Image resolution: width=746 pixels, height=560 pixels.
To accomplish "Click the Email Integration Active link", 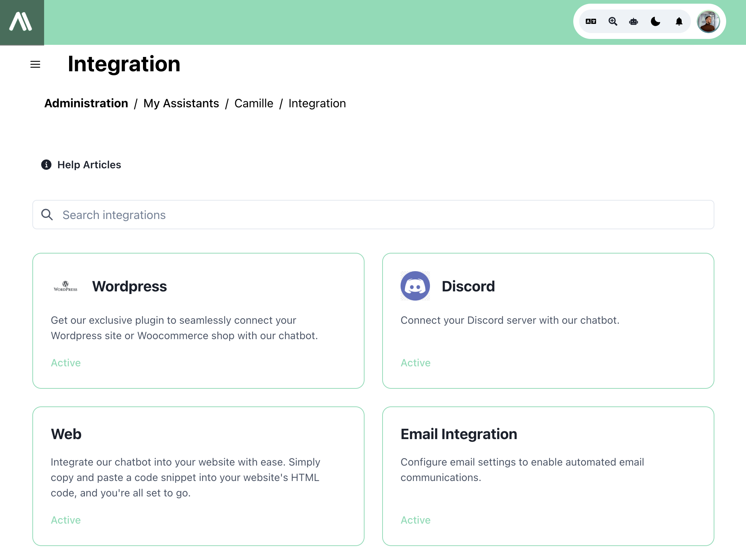I will [x=415, y=520].
